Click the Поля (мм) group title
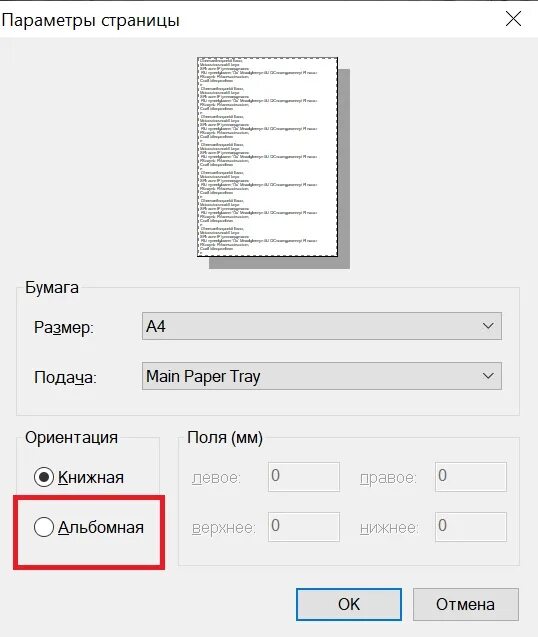 [225, 438]
